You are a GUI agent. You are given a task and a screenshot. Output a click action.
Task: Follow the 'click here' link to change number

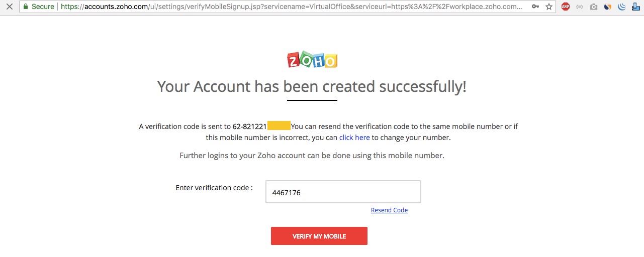click(354, 138)
